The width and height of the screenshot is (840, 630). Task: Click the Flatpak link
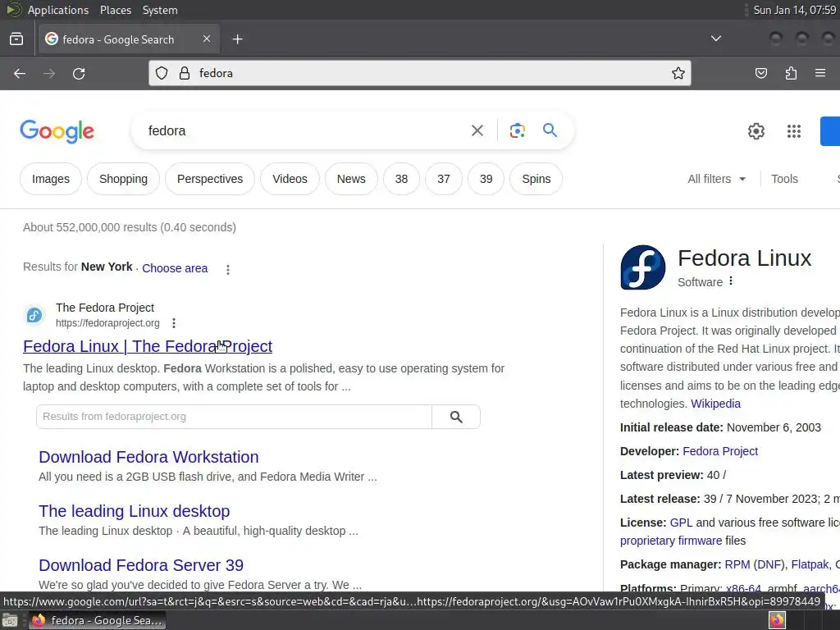pyautogui.click(x=810, y=564)
